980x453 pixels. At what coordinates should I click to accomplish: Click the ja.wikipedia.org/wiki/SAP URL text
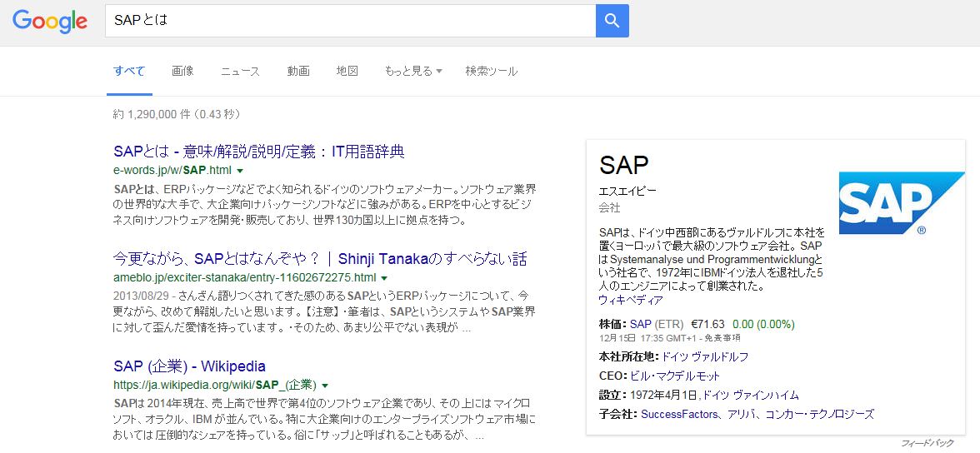point(215,385)
